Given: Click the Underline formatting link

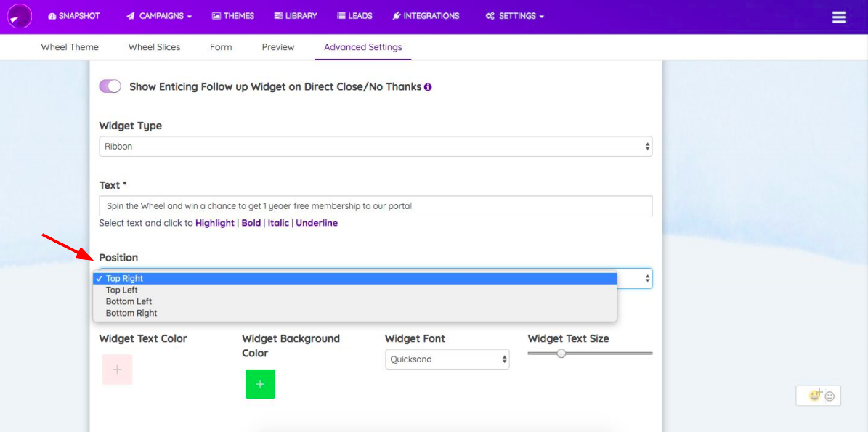Looking at the screenshot, I should [317, 223].
